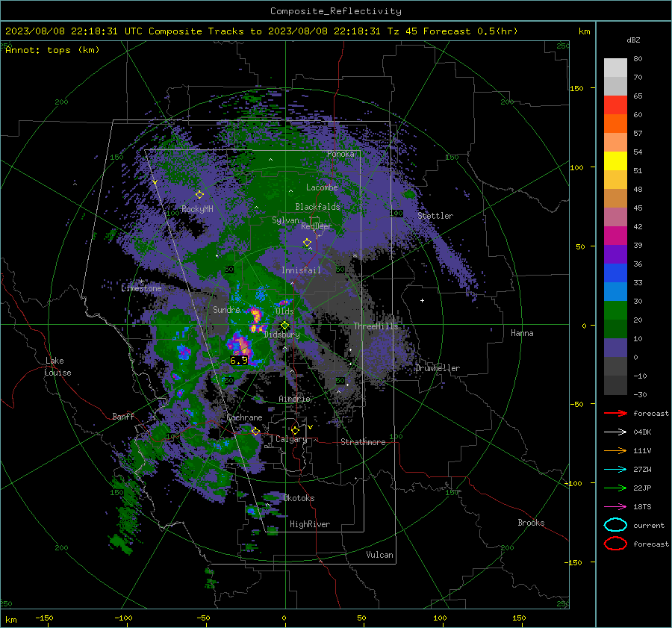The image size is (672, 628).
Task: Click the Hanna city label
Action: (522, 333)
